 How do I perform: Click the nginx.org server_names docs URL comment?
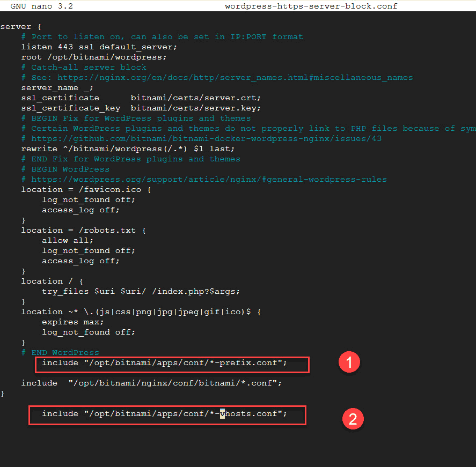(217, 78)
